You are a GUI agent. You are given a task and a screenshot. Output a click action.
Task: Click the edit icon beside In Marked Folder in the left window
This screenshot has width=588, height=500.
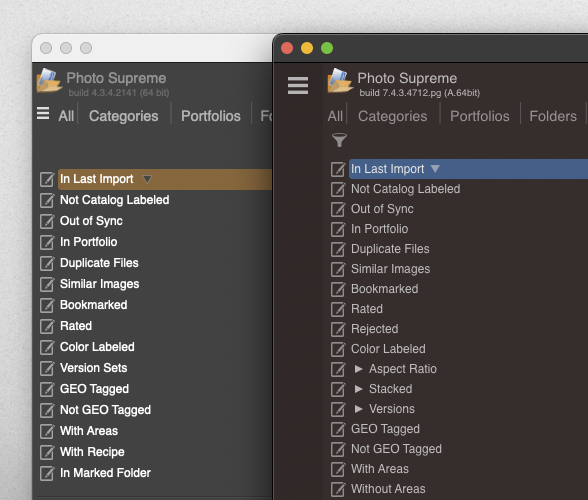coord(47,473)
